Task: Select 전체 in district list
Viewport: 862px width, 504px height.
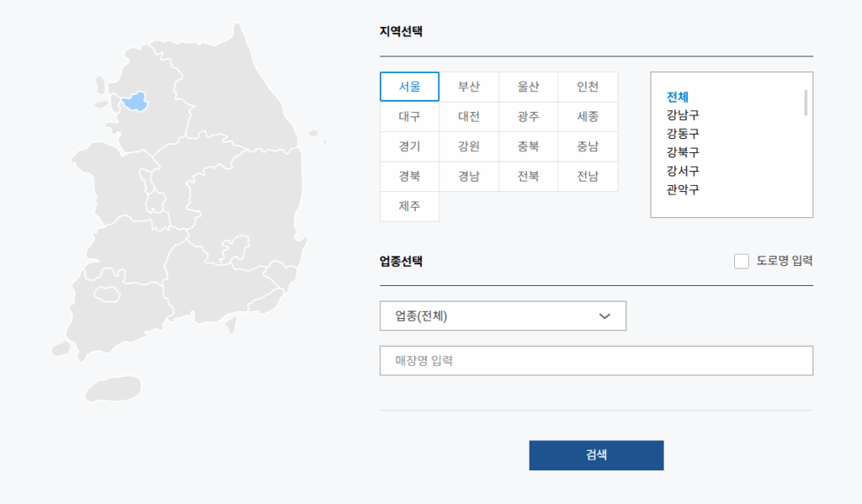Action: click(678, 97)
